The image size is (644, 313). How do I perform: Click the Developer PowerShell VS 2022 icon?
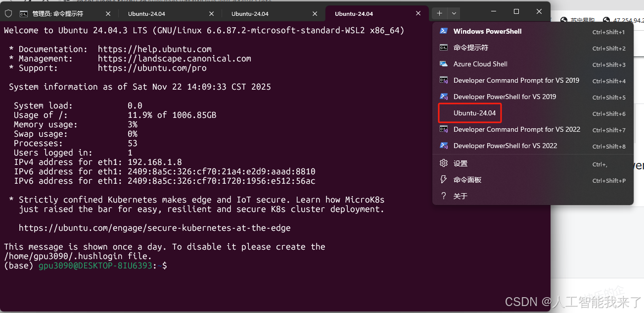click(444, 146)
